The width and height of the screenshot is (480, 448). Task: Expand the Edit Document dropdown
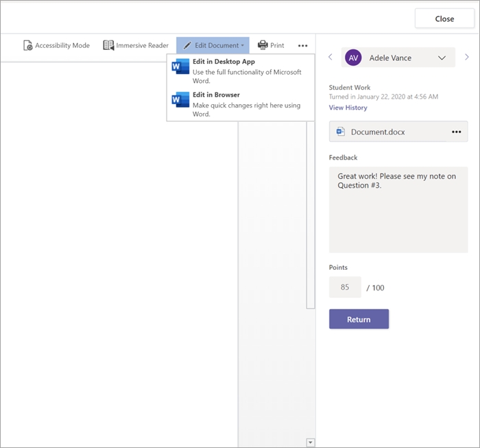213,46
